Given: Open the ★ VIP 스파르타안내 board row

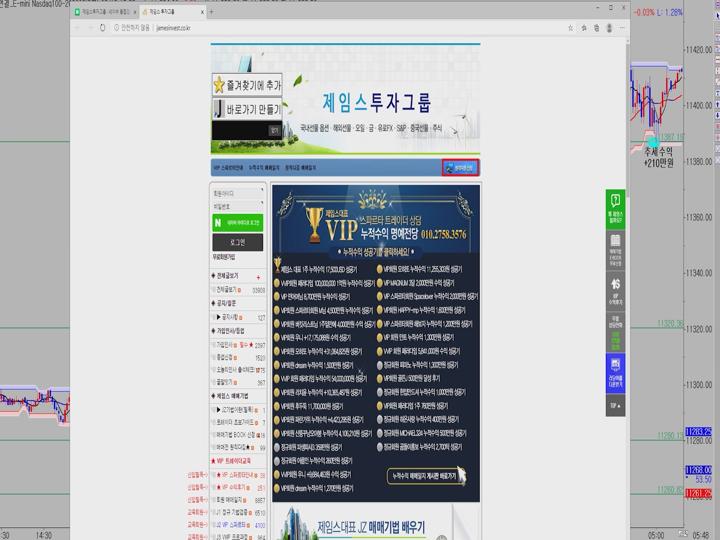Looking at the screenshot, I should (238, 475).
